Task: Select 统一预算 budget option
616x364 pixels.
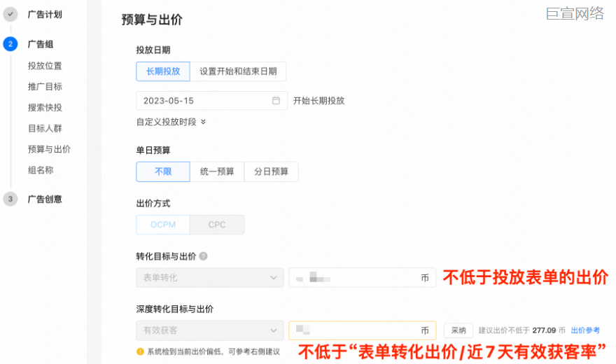Action: (217, 171)
